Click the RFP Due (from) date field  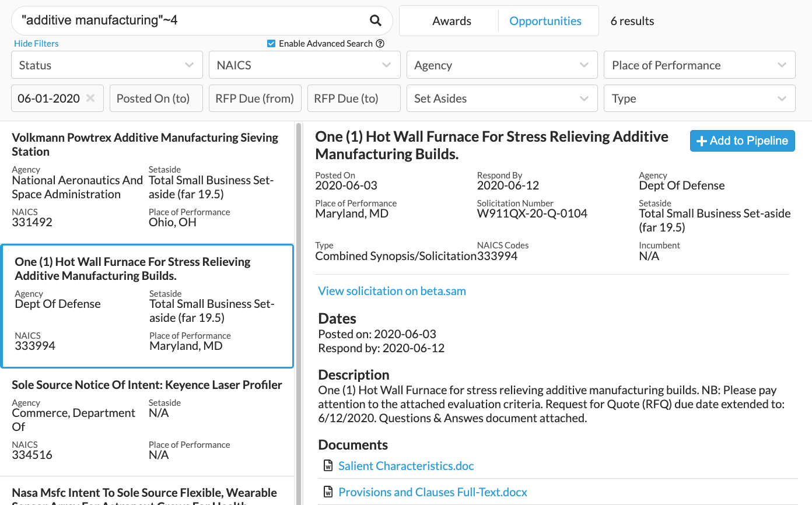[x=255, y=98]
